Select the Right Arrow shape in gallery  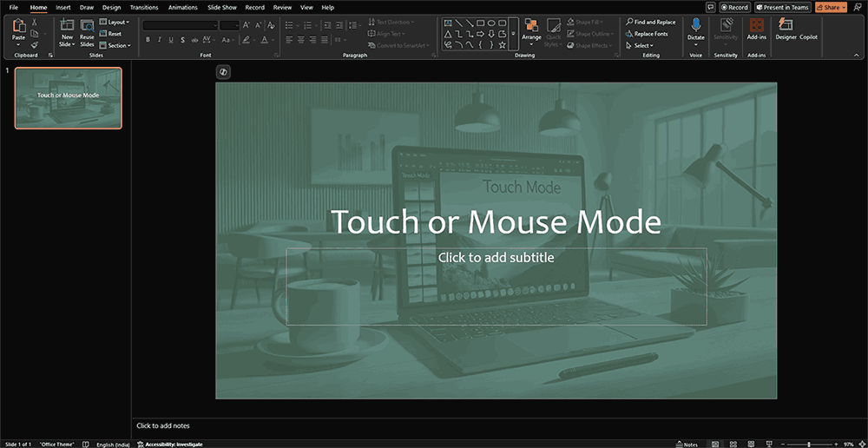[481, 34]
